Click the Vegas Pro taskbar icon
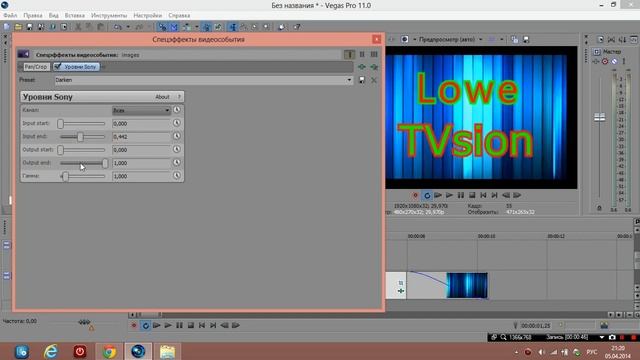Image resolution: width=640 pixels, height=360 pixels. [x=138, y=351]
